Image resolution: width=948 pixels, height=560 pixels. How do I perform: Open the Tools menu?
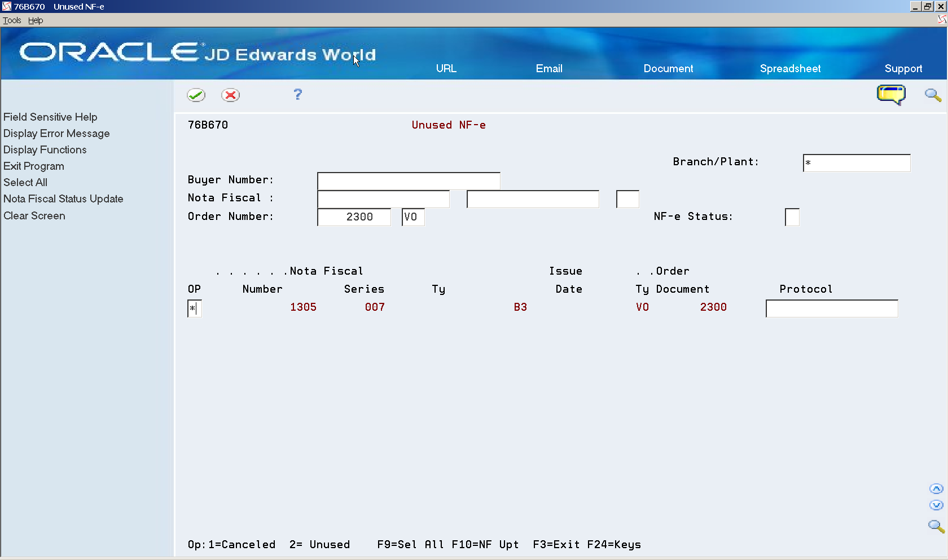click(x=12, y=20)
